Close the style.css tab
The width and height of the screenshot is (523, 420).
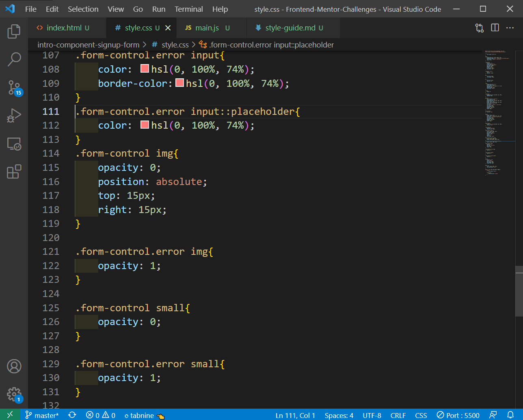tap(168, 28)
